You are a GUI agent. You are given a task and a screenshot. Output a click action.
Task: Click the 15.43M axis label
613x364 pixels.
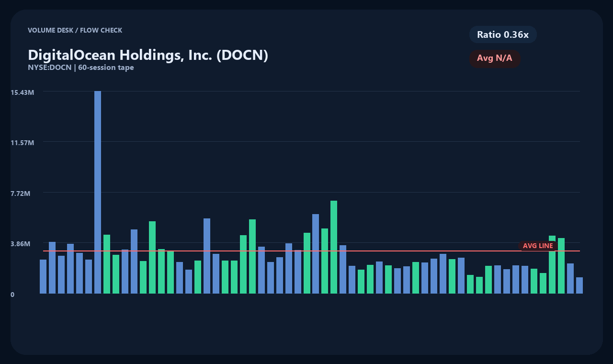click(x=23, y=92)
